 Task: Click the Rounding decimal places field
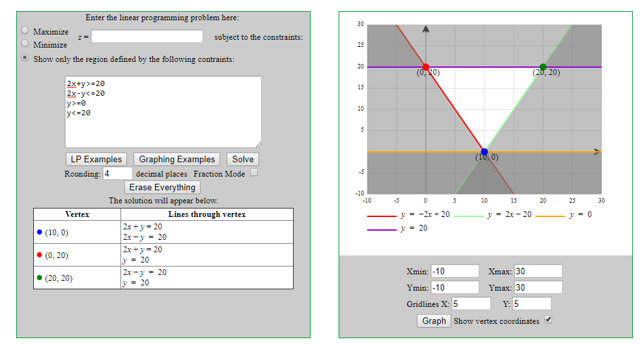coord(117,174)
